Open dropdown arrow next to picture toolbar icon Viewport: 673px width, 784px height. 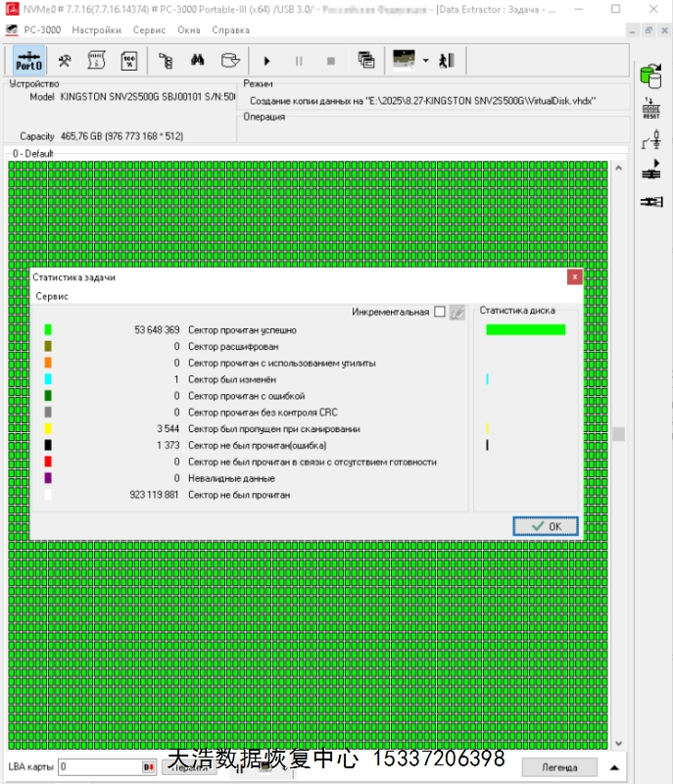pyautogui.click(x=426, y=61)
